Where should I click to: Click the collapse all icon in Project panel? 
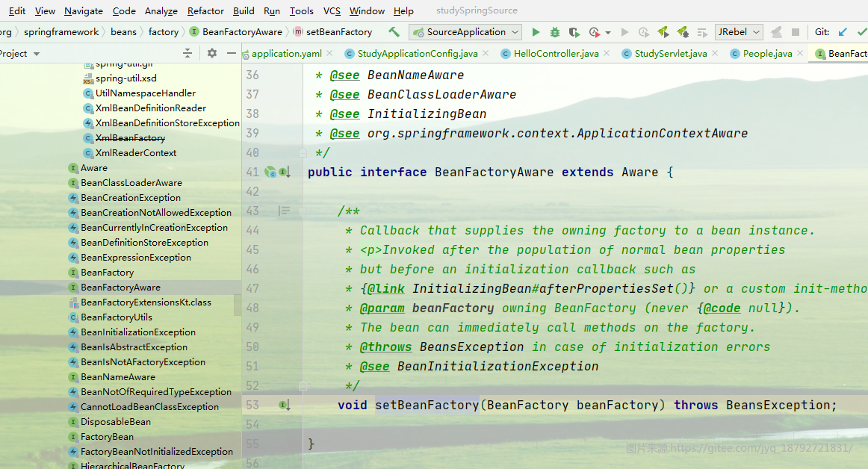(187, 53)
